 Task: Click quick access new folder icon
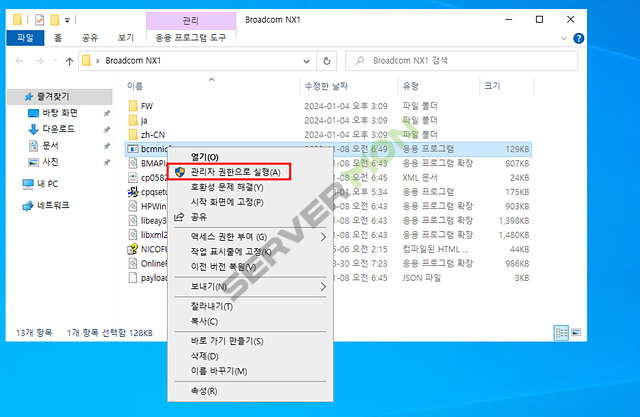pos(55,20)
